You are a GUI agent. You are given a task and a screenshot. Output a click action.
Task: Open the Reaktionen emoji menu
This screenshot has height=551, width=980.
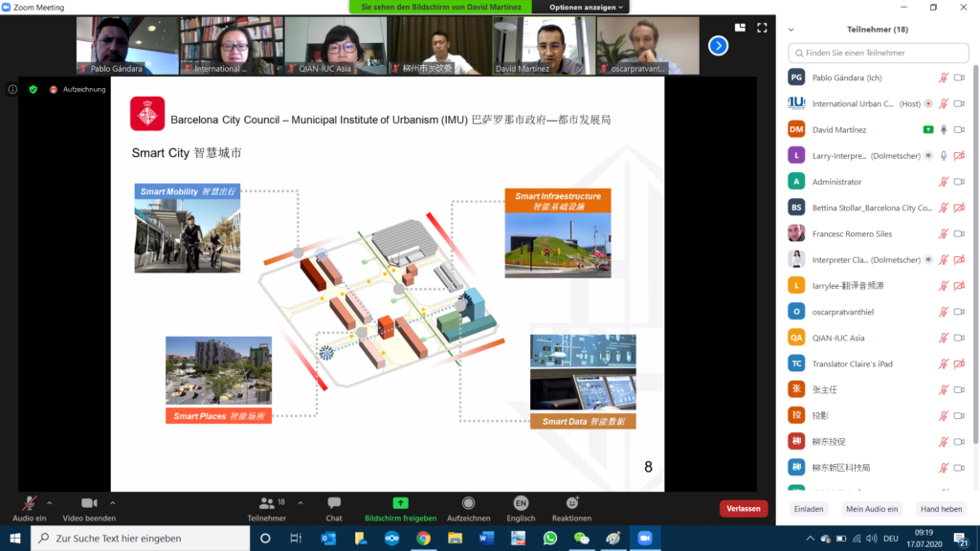pos(572,503)
